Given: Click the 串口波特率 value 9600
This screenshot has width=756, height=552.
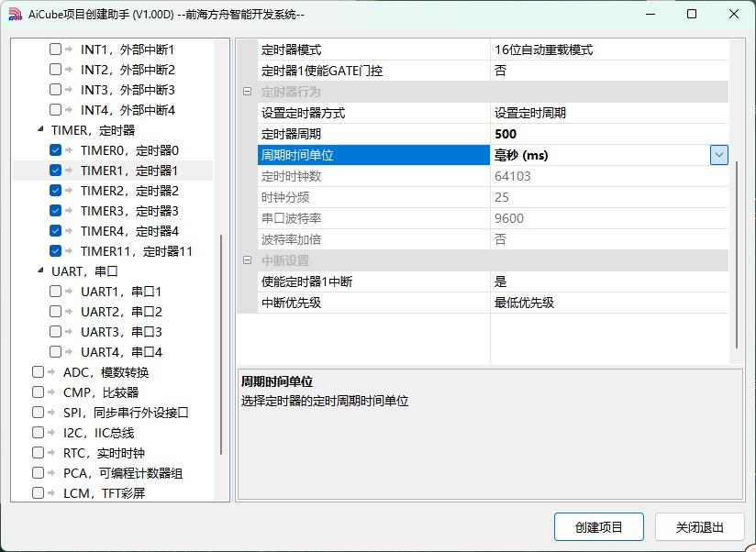Looking at the screenshot, I should [x=609, y=218].
